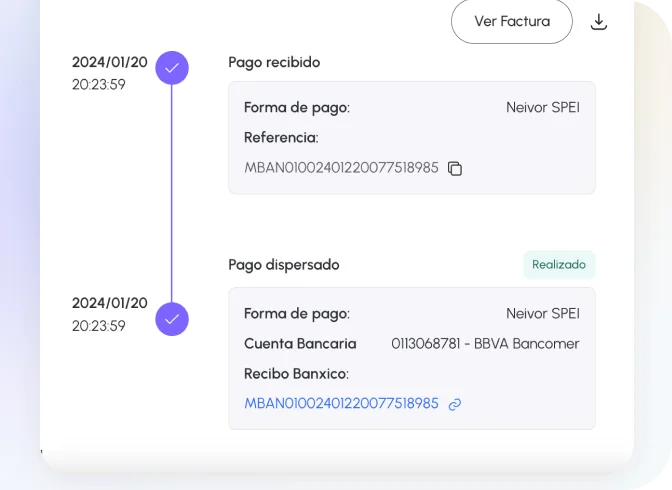Screen dimensions: 672x490
Task: Click the Cuenta Bancaria label
Action: [x=300, y=343]
